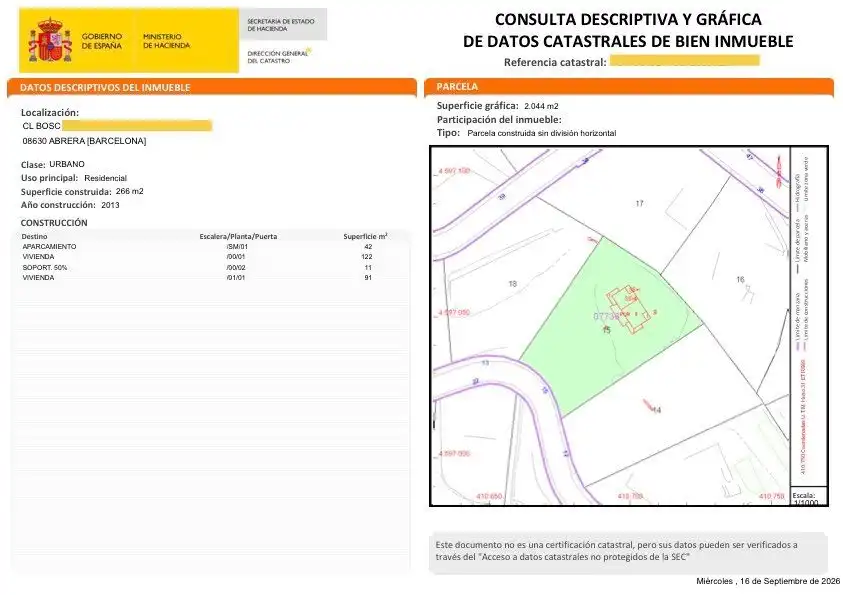Click the 'Referencia catastral:' label
843x595 pixels.
pos(555,62)
